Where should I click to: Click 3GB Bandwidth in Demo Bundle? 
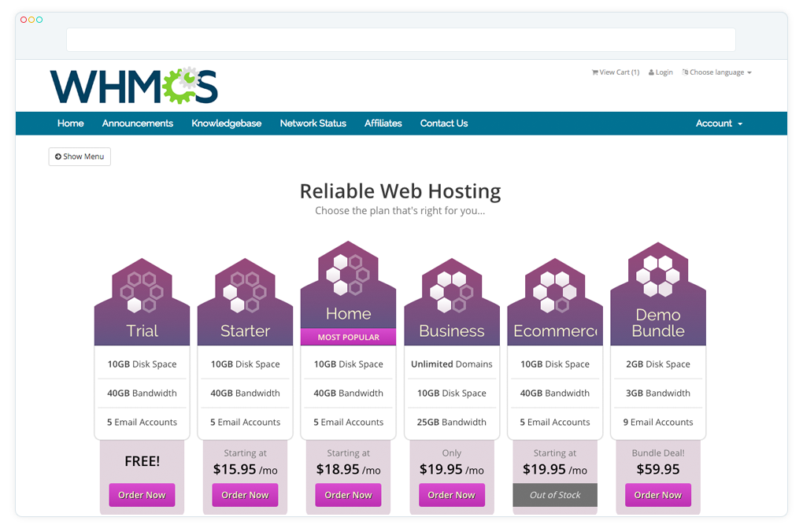[x=658, y=393]
